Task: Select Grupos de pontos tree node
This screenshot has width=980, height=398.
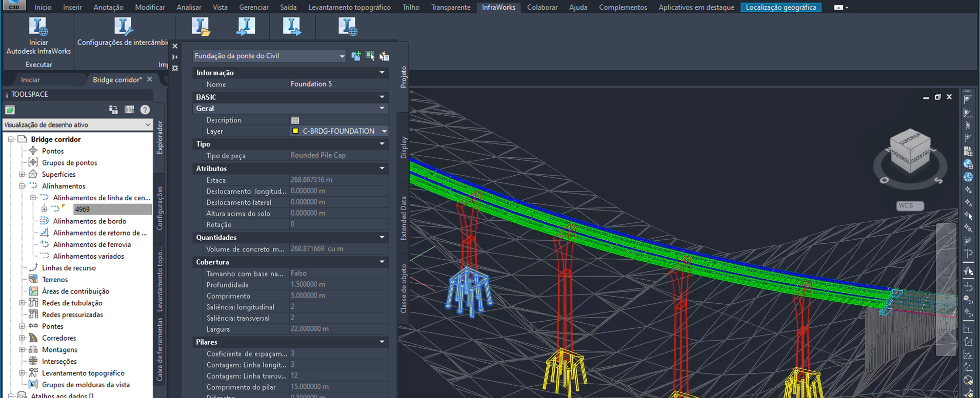Action: pos(69,162)
